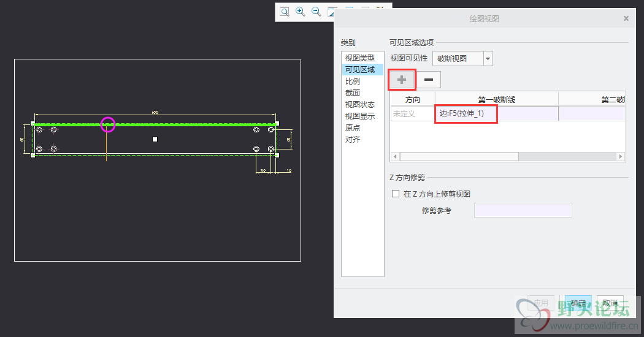Click the repaint icon behind the dialog
644x337 pixels.
[x=331, y=12]
